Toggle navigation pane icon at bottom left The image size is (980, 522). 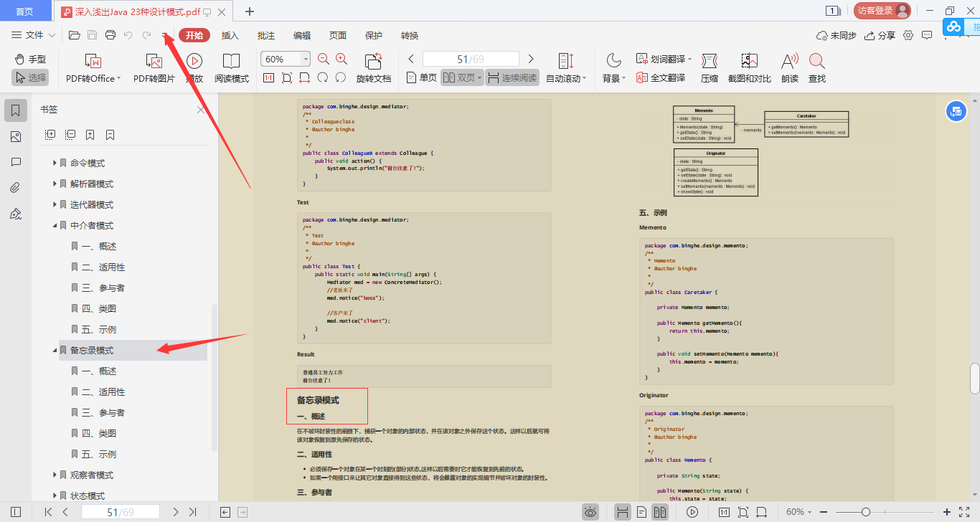pos(16,512)
